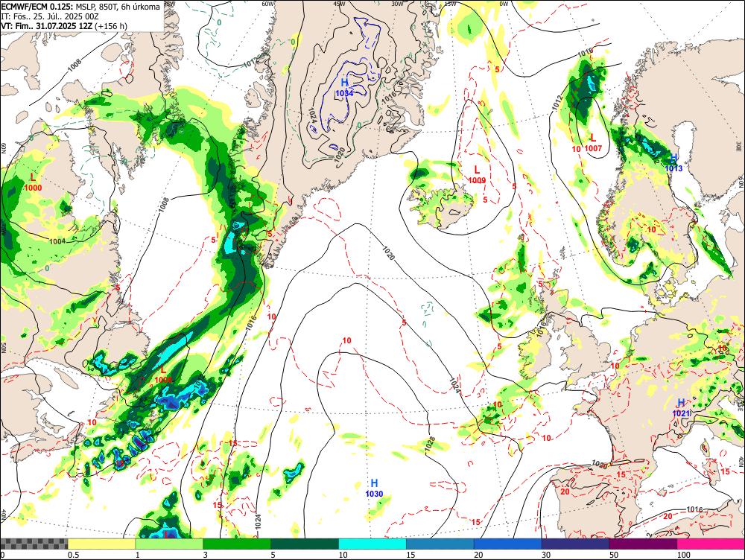Click the '1028' isobar label
Image resolution: width=745 pixels, height=560 pixels.
(x=430, y=443)
